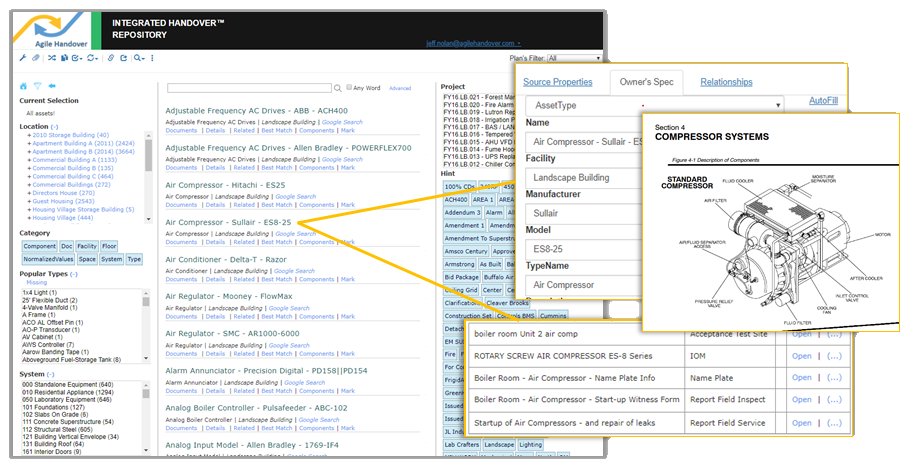Viewport: 909px width, 468px height.
Task: Select 'Directors House (270)' location
Action: tap(63, 193)
